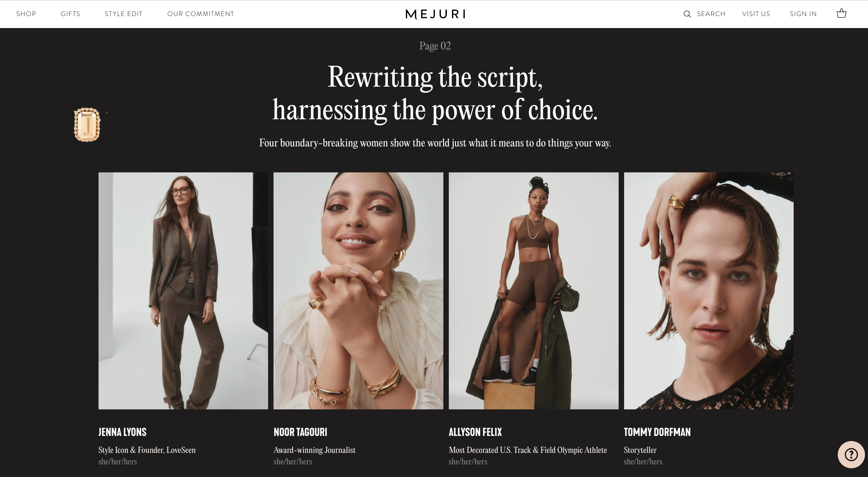Viewport: 868px width, 477px height.
Task: Select the Jenna Lyons portrait photo
Action: coord(183,291)
